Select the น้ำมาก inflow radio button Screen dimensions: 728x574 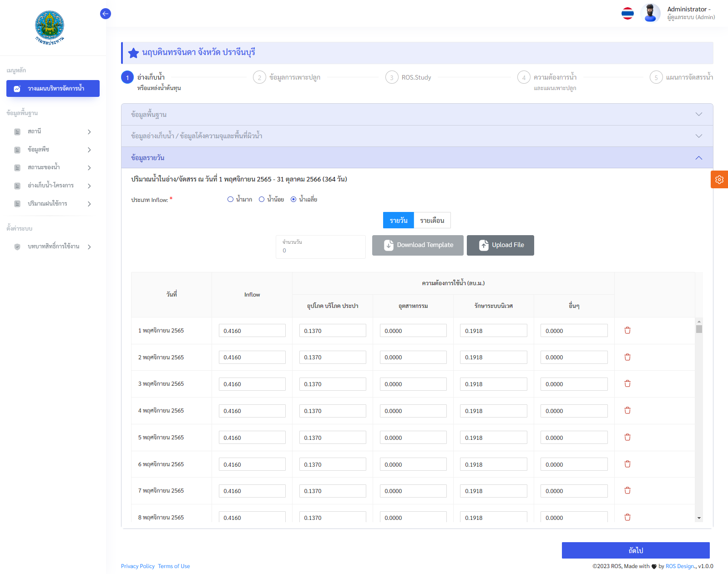point(231,199)
